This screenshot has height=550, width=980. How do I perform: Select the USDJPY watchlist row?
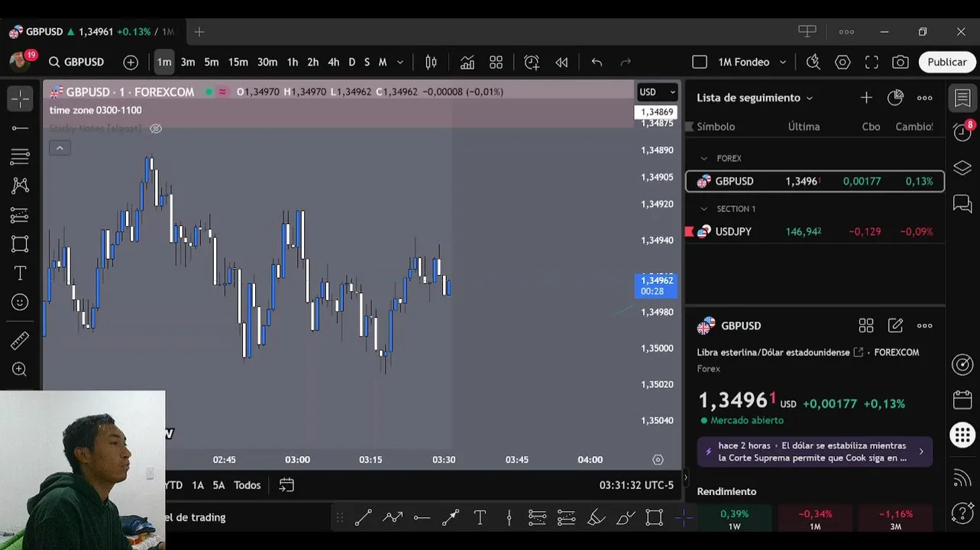coord(815,231)
